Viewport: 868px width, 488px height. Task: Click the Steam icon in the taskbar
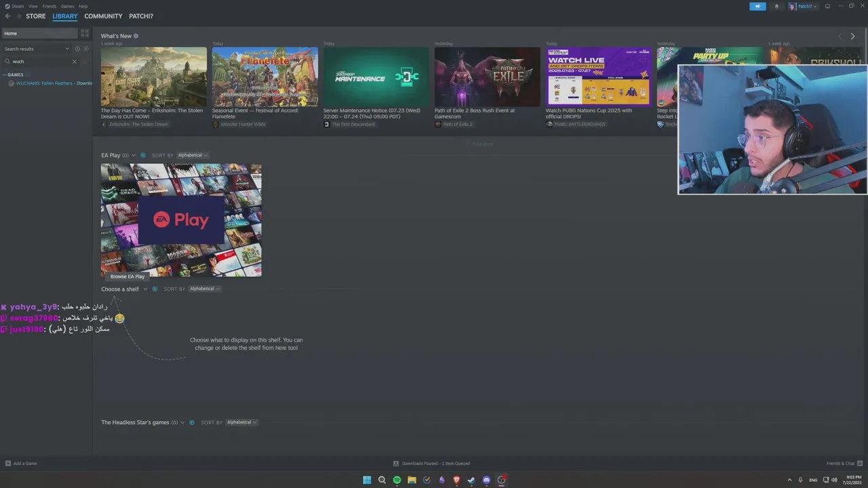(471, 480)
